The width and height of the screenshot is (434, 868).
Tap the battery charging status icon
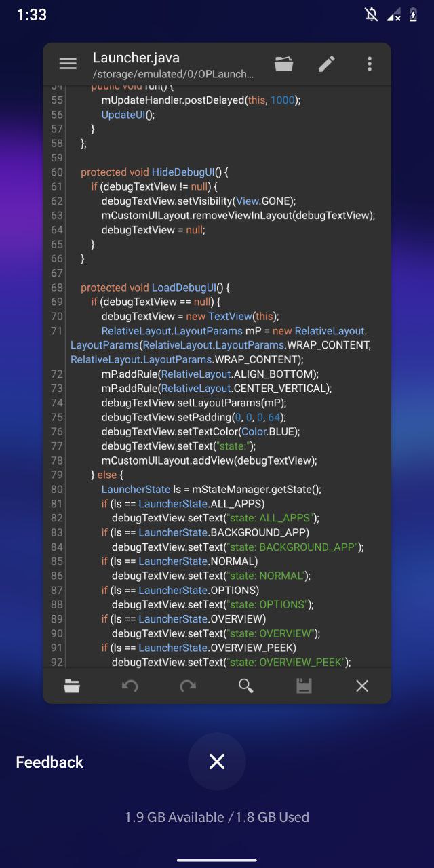(413, 15)
